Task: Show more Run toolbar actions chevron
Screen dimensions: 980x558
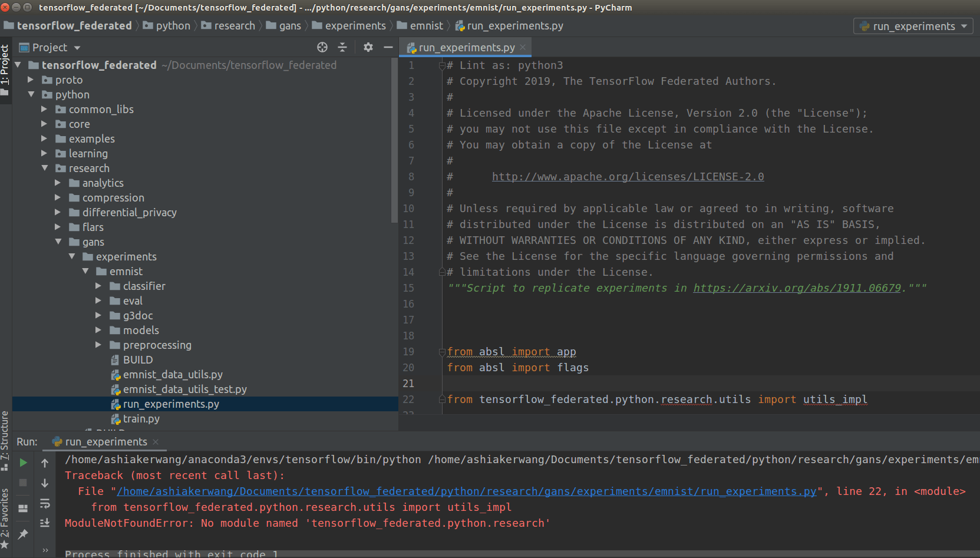Action: click(45, 550)
